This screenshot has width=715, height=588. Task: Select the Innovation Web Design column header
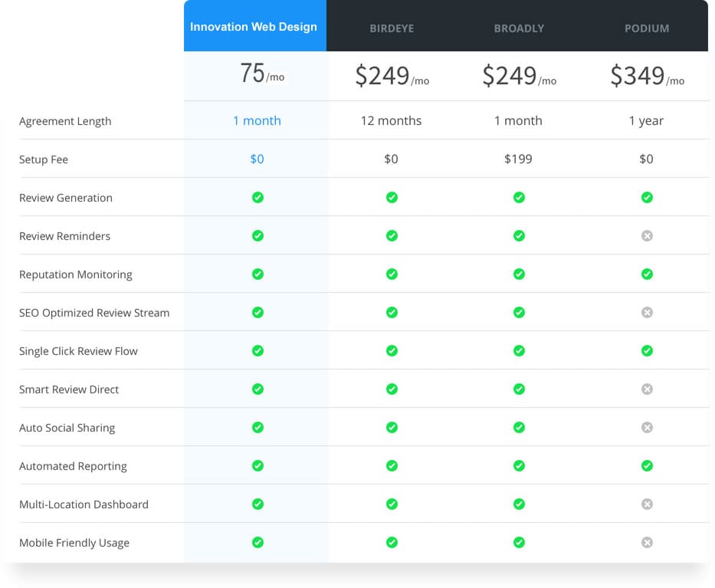255,25
